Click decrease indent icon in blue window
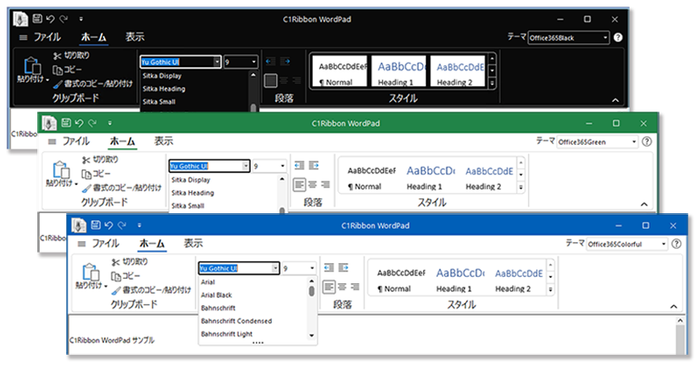The image size is (700, 366). pos(329,267)
